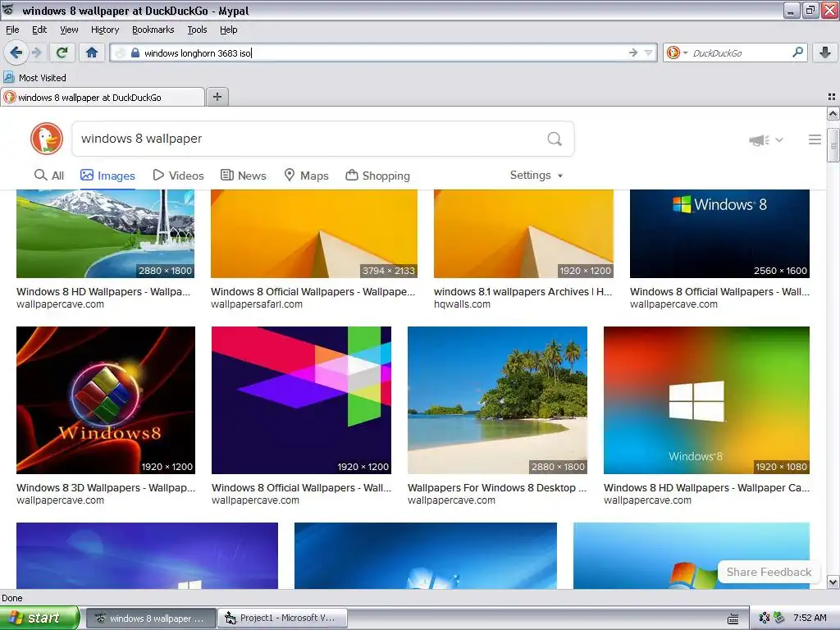Reload the page with the green refresh icon

click(62, 52)
